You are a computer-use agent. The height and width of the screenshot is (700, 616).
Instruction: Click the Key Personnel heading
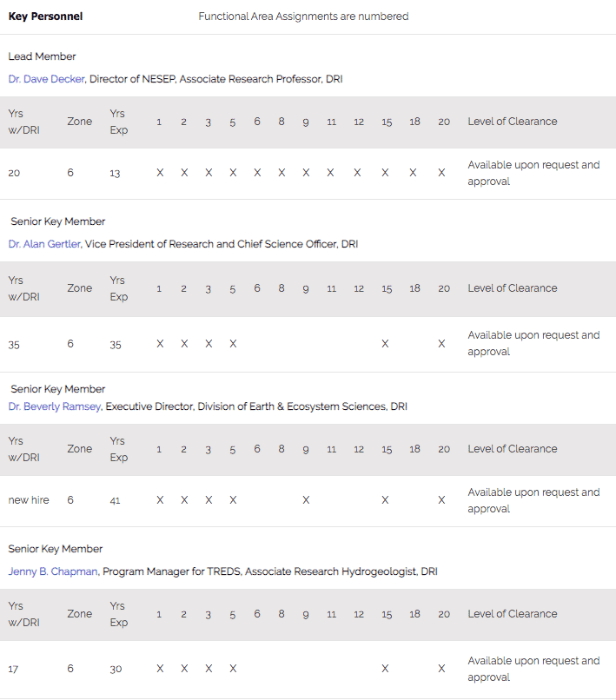[45, 17]
